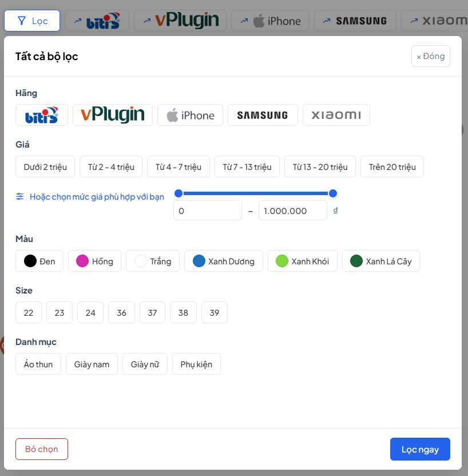Choose the Xiaomi brand logo filter
This screenshot has height=476, width=468.
point(336,115)
